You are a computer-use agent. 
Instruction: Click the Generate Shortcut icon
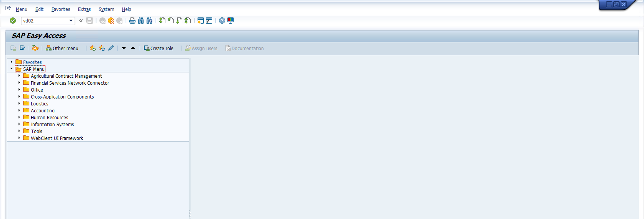(209, 21)
